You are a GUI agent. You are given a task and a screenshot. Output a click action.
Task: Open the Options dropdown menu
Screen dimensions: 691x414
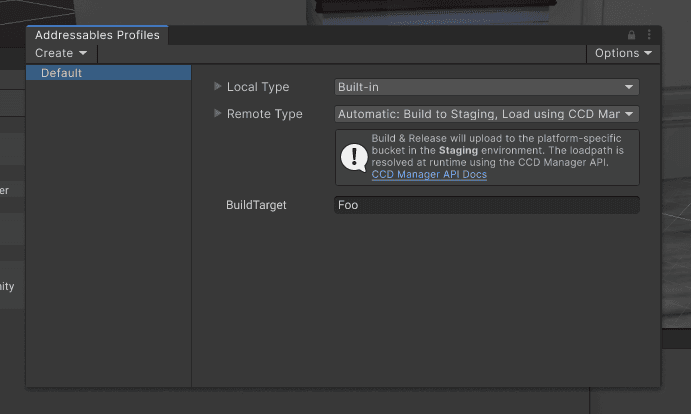623,53
